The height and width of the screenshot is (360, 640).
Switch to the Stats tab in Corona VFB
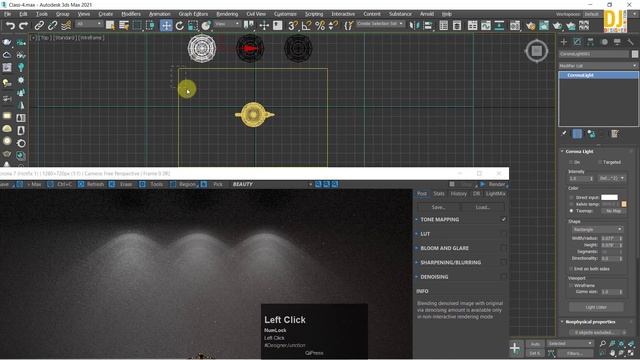point(439,194)
